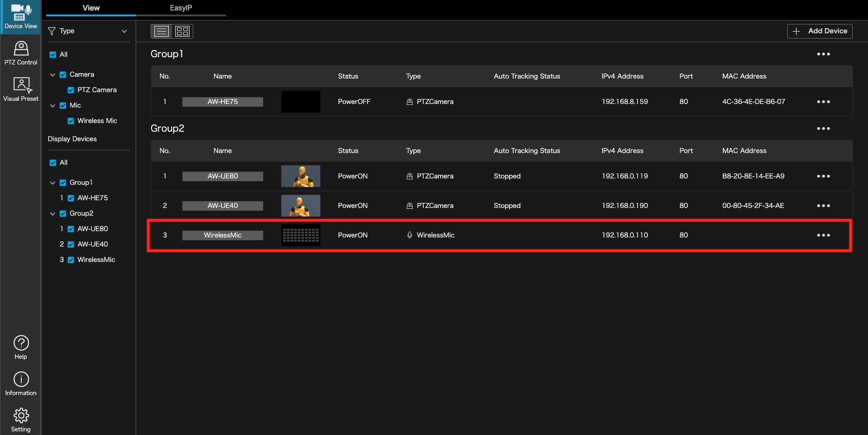The width and height of the screenshot is (868, 435).
Task: Click the PTZCamera type icon for AW-UE80
Action: pos(410,176)
